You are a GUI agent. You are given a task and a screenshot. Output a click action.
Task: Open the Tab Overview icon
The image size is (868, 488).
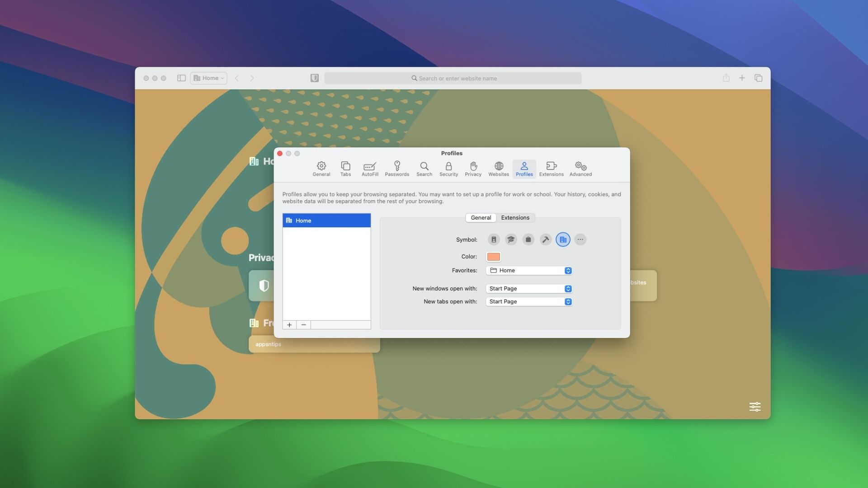tap(758, 78)
